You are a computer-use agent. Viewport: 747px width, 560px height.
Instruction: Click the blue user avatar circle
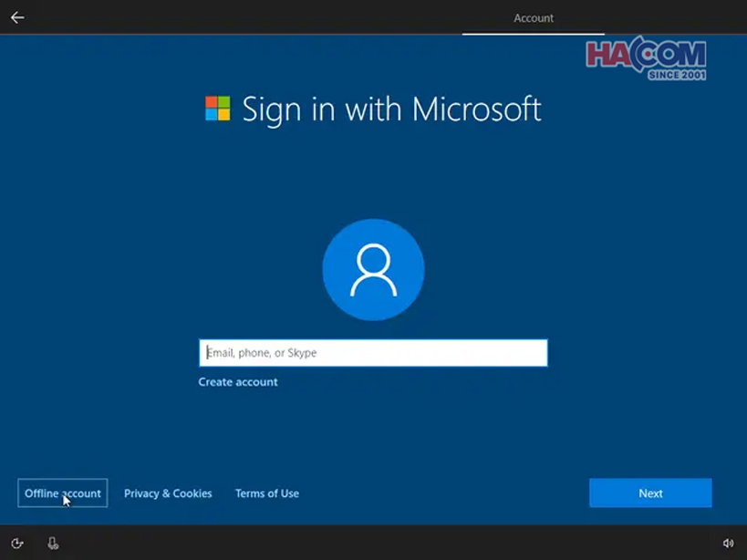pos(373,270)
